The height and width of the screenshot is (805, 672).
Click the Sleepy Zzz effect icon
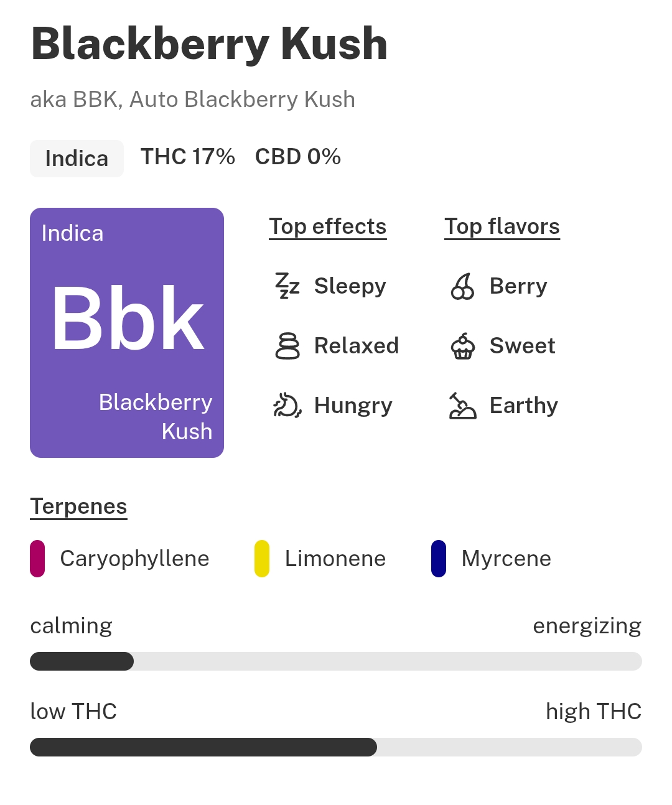287,286
